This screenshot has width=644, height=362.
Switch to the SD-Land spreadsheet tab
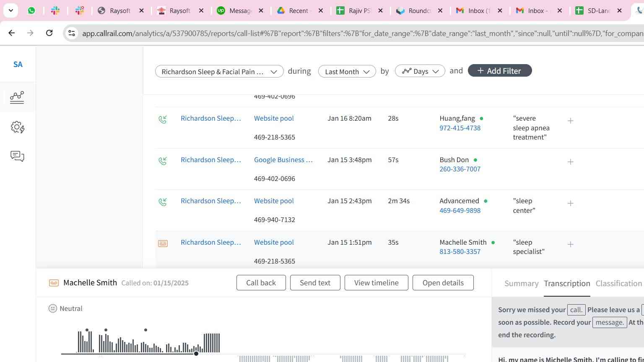click(598, 10)
